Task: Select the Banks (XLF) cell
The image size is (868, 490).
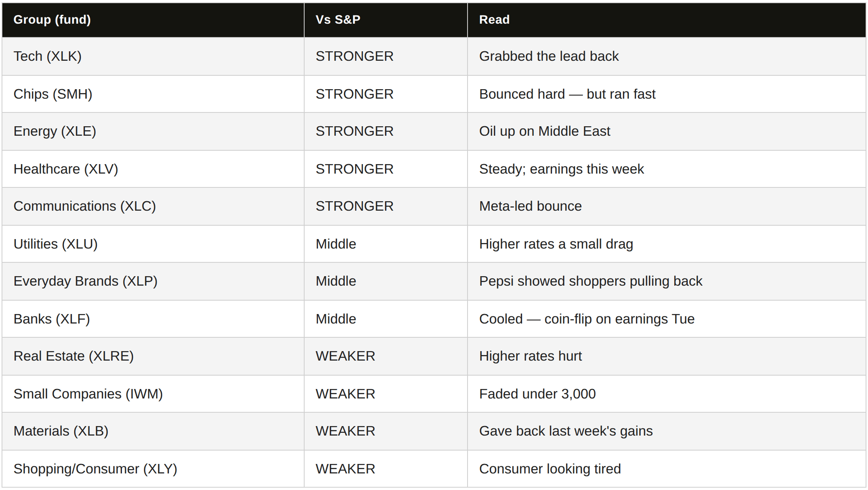Action: click(x=153, y=319)
